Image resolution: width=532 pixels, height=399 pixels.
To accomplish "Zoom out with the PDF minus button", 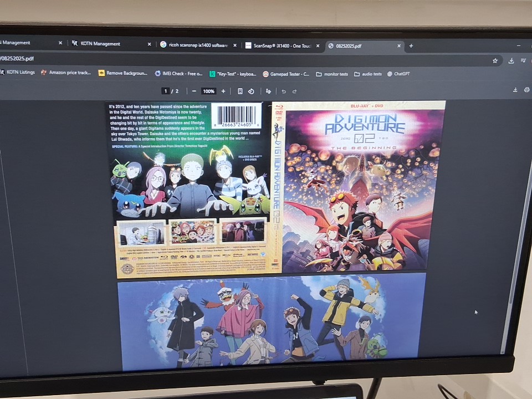I will click(194, 91).
